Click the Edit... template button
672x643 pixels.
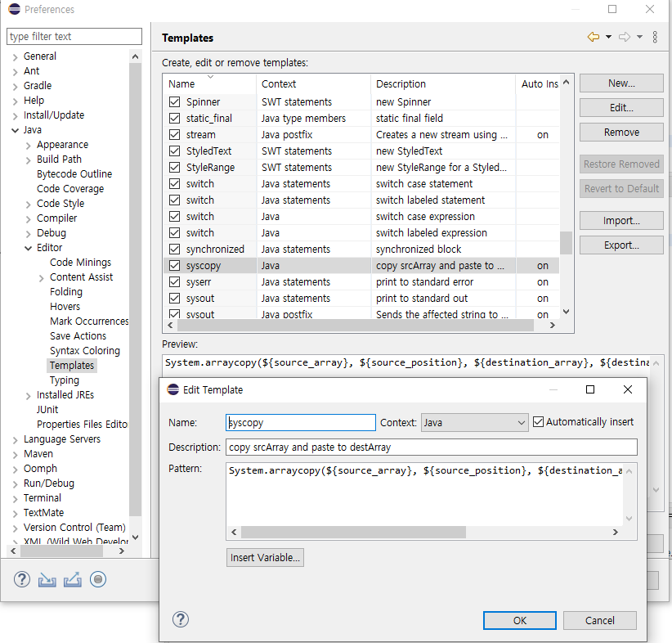tap(621, 108)
